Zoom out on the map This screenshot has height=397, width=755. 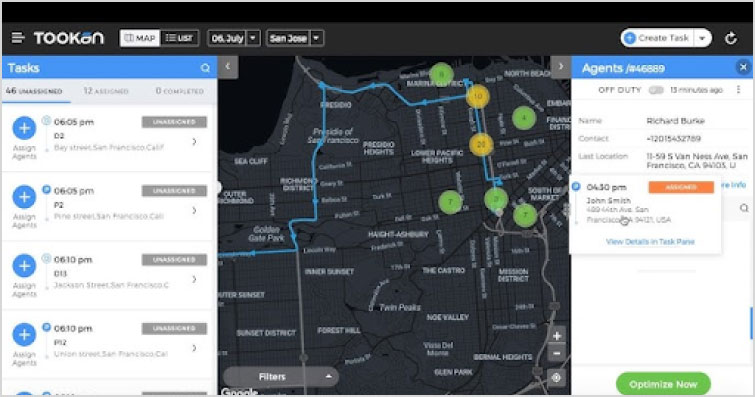pyautogui.click(x=557, y=354)
